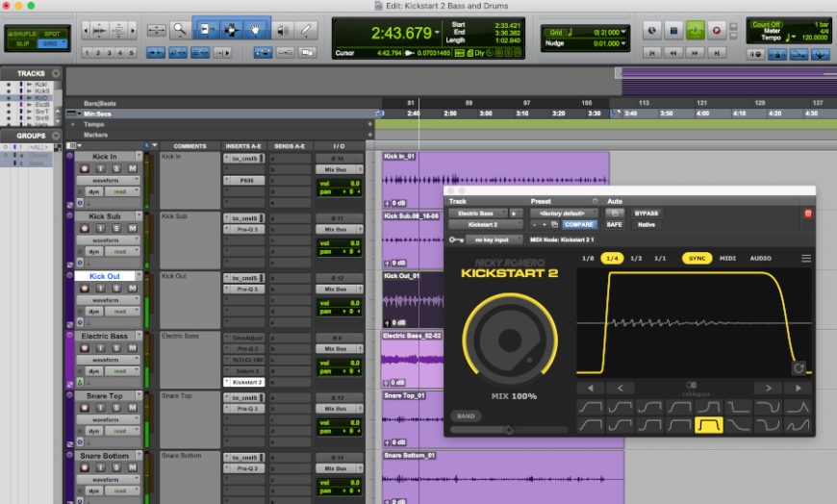Click the red target button in plugin window

coord(808,213)
